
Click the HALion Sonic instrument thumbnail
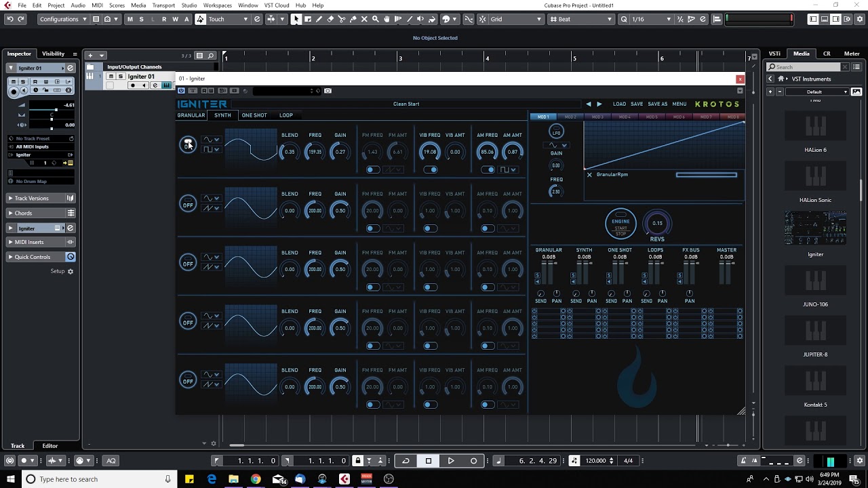point(815,176)
